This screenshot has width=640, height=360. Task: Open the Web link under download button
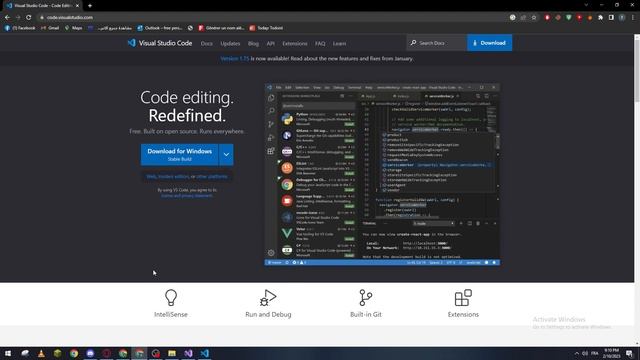pyautogui.click(x=151, y=176)
